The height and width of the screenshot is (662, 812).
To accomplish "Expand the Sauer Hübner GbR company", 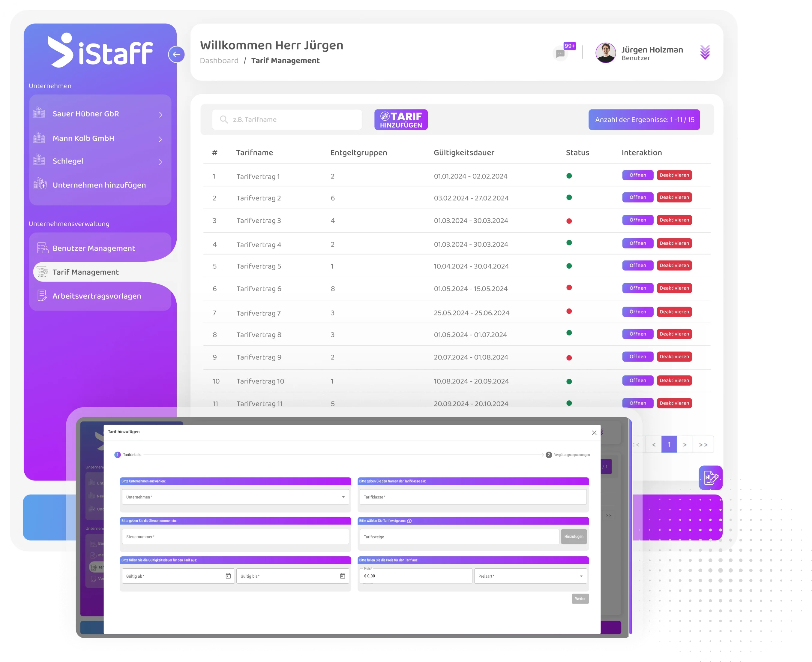I will pyautogui.click(x=160, y=114).
